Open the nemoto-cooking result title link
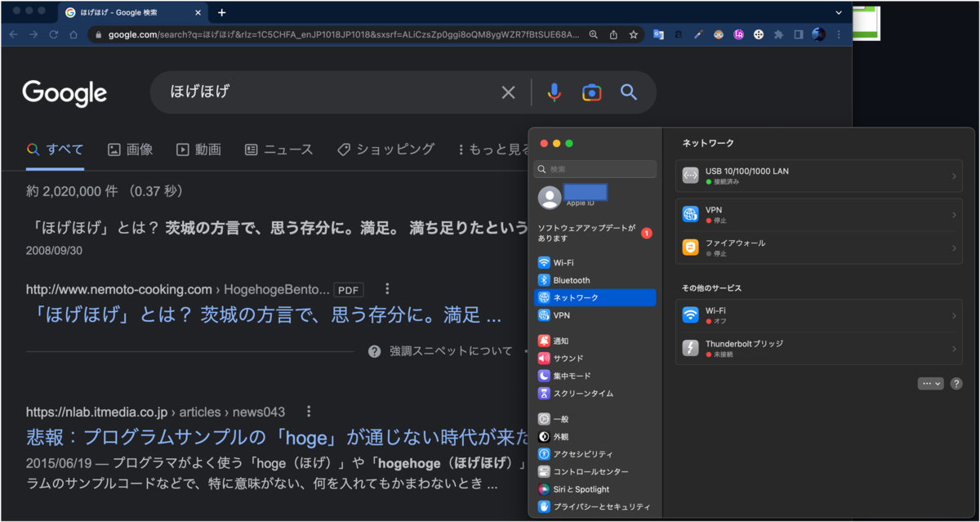This screenshot has height=522, width=980. (264, 315)
